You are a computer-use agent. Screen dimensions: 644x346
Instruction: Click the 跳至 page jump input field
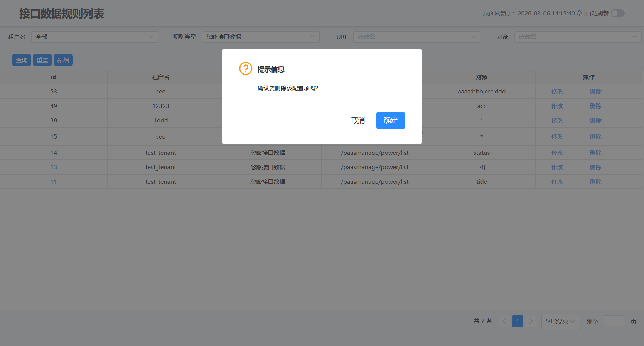pos(614,321)
